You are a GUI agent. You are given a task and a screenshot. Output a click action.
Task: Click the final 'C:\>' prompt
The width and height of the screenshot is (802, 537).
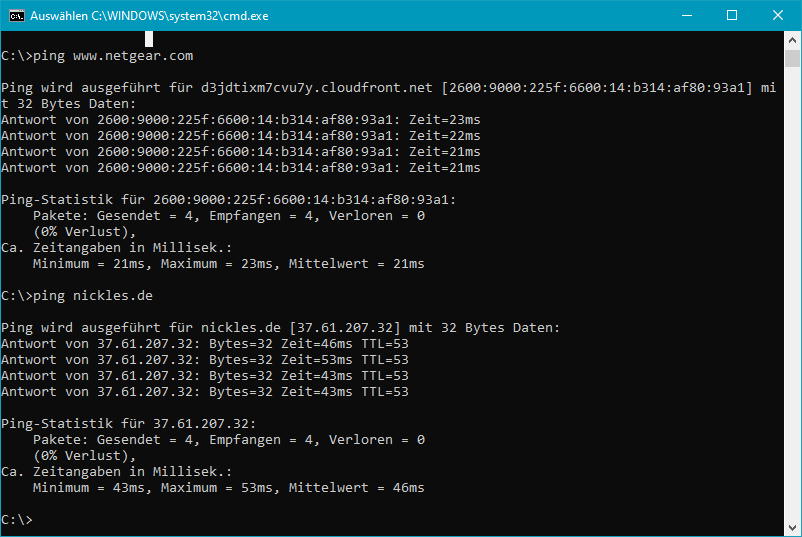coord(17,520)
